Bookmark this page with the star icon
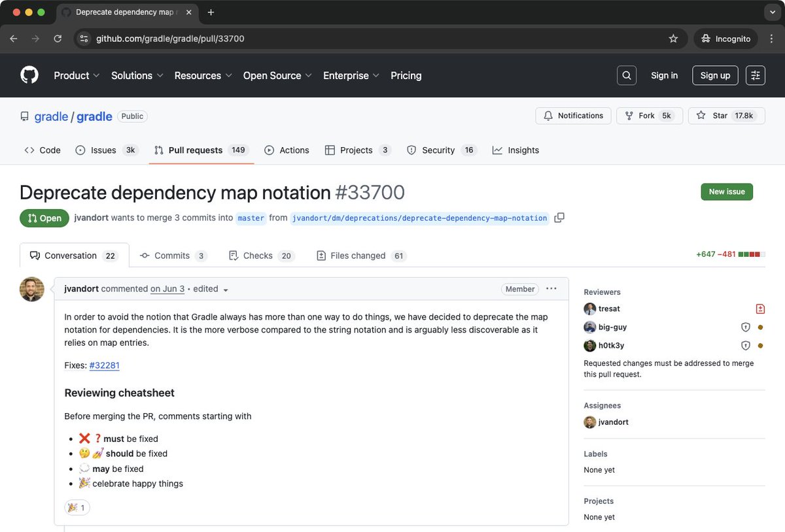This screenshot has width=785, height=532. point(673,39)
